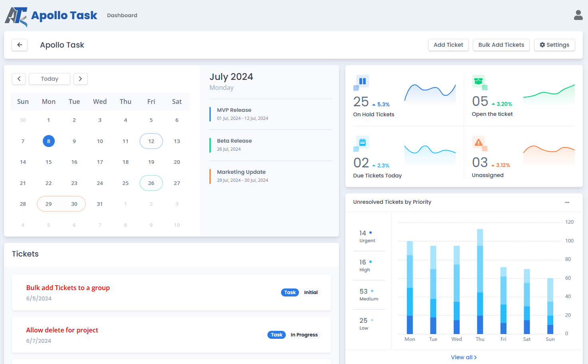
Task: Open the Unresolved Tickets options menu
Action: click(567, 202)
